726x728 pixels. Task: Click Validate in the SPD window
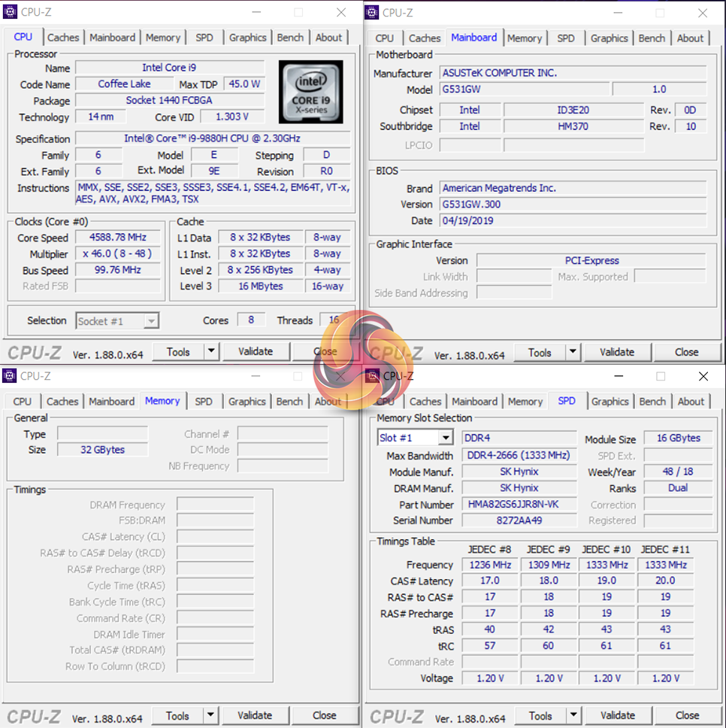click(x=619, y=715)
